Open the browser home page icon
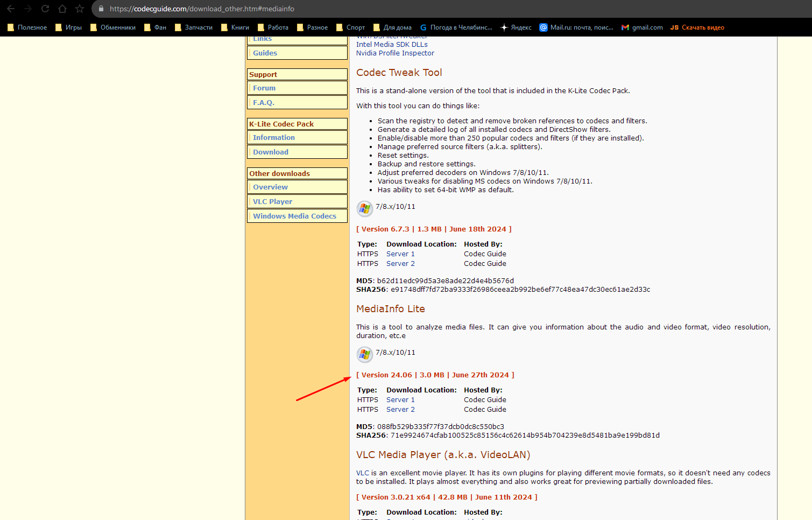Screen dimensions: 812x520 pos(62,9)
